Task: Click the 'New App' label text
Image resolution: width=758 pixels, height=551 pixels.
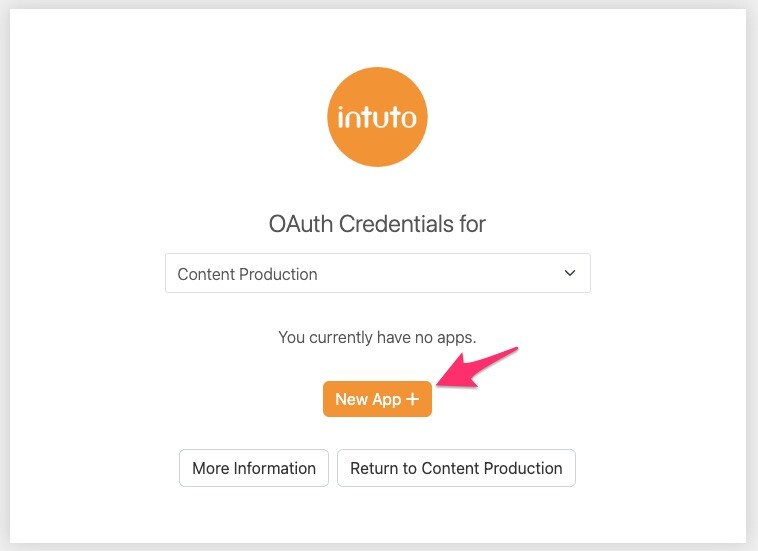Action: 368,399
